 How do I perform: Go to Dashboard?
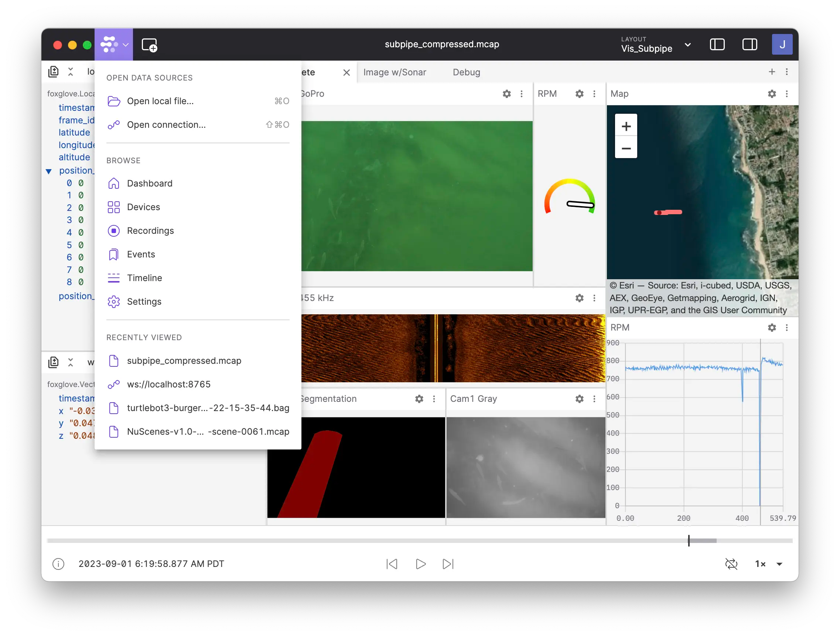click(x=198, y=184)
